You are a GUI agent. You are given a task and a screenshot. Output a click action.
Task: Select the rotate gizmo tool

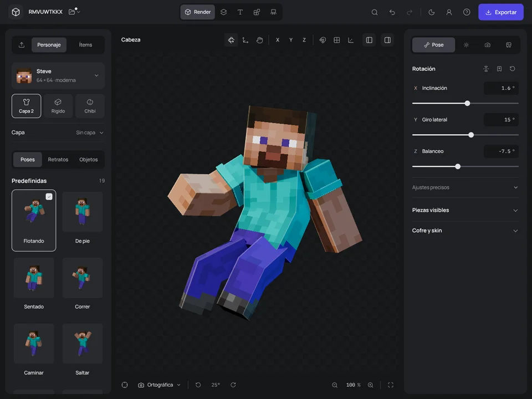231,40
